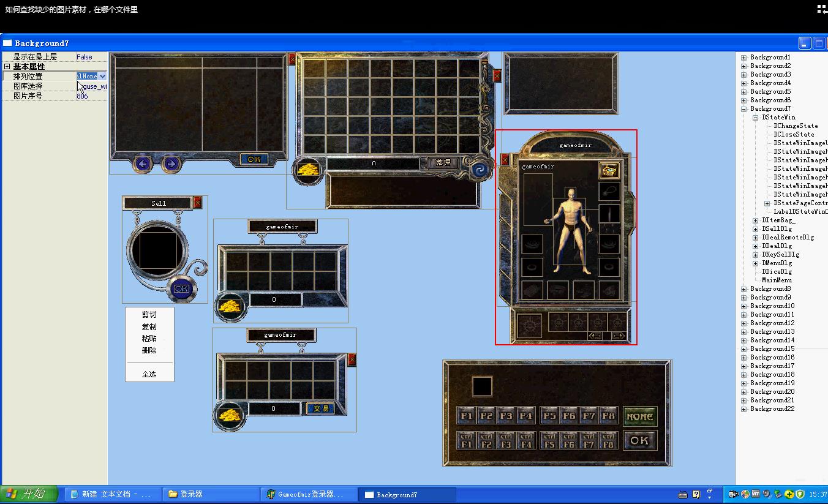This screenshot has width=828, height=504.
Task: Click the gold amount field in bag window
Action: (x=374, y=164)
